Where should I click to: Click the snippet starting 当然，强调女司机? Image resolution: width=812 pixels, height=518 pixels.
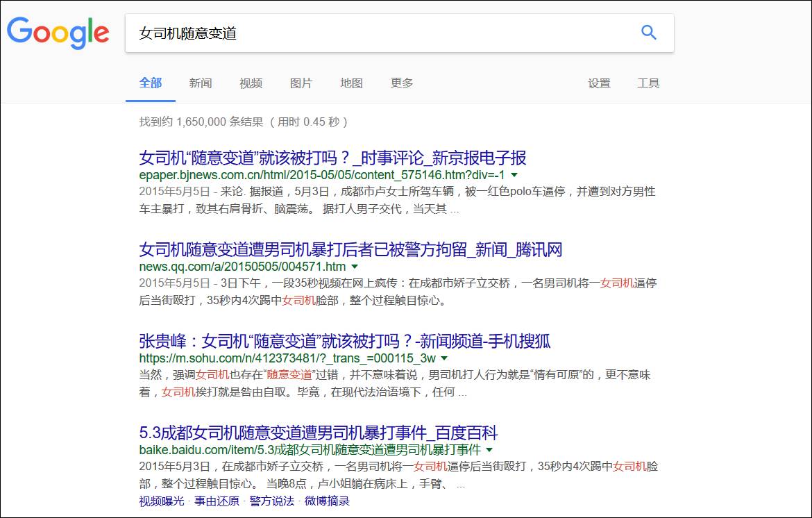click(x=395, y=383)
